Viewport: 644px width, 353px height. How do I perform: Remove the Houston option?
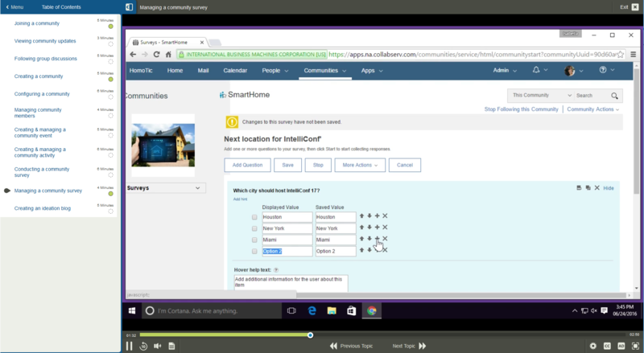385,216
